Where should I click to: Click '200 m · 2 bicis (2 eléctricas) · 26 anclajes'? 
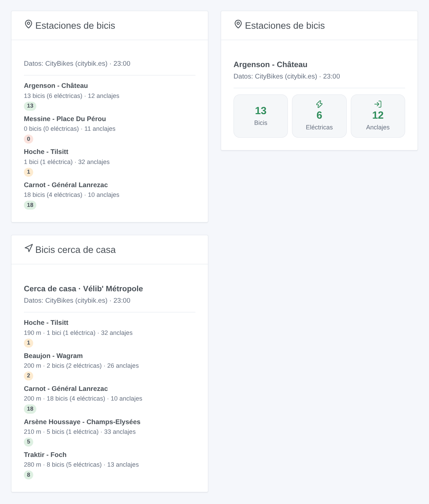pos(81,366)
